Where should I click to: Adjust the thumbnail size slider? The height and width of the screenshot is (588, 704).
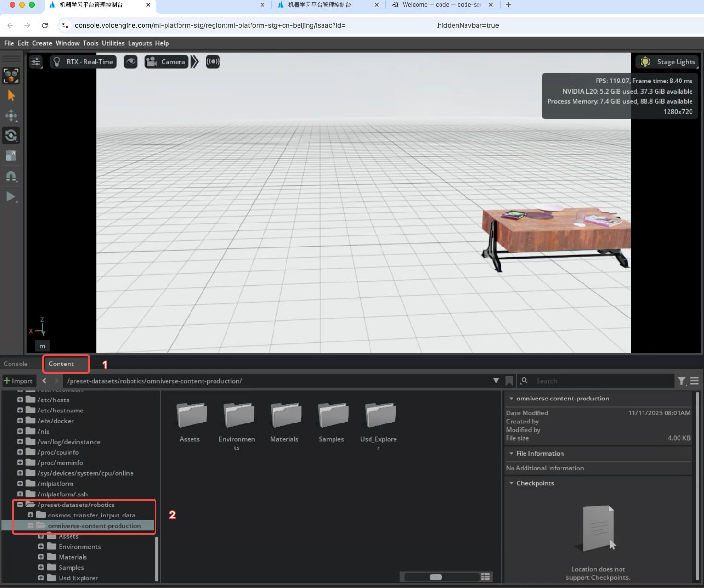pos(436,577)
